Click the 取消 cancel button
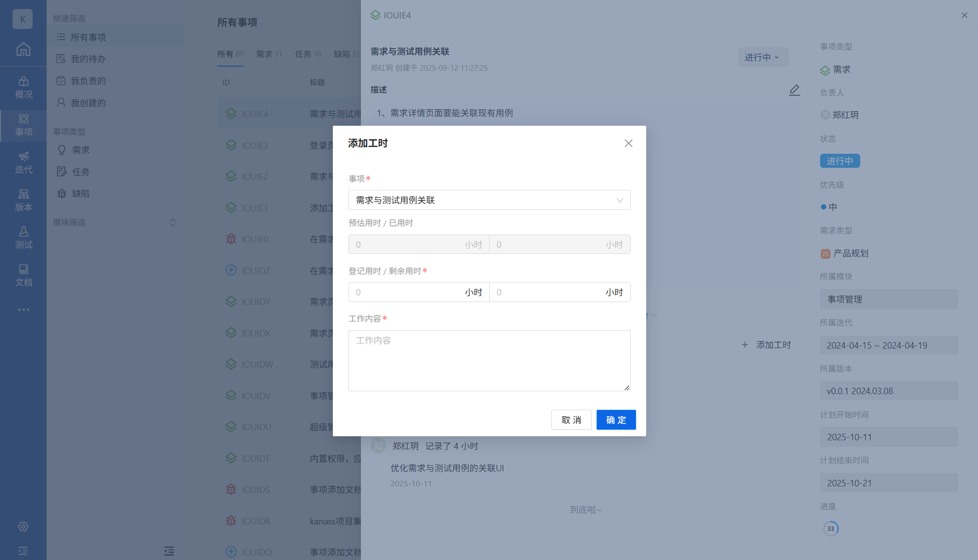The height and width of the screenshot is (560, 978). [x=571, y=420]
